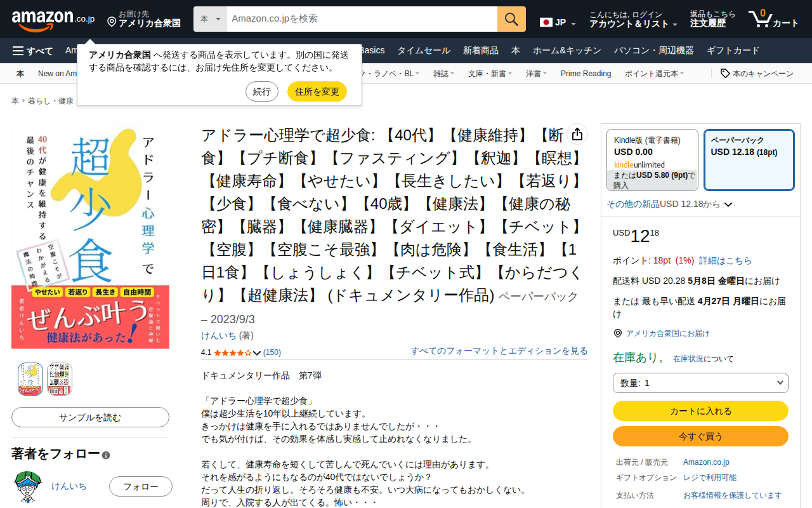Select the Kindle版 format option

652,160
